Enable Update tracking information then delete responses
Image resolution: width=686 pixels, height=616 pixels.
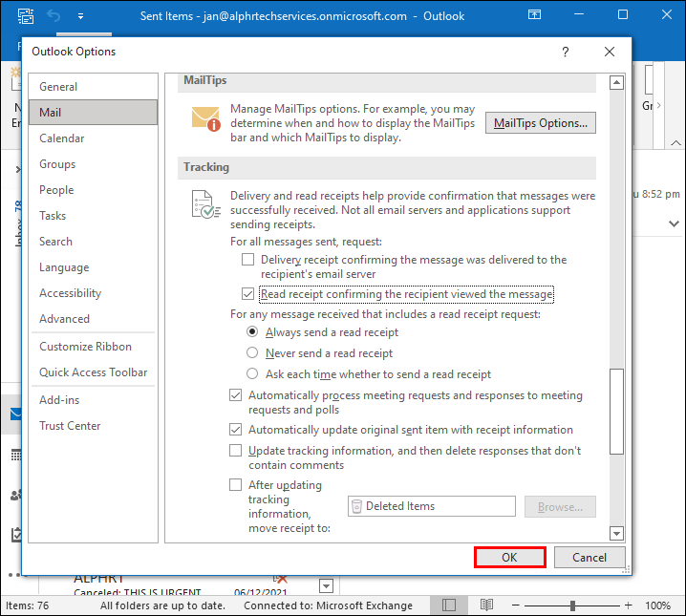(235, 451)
